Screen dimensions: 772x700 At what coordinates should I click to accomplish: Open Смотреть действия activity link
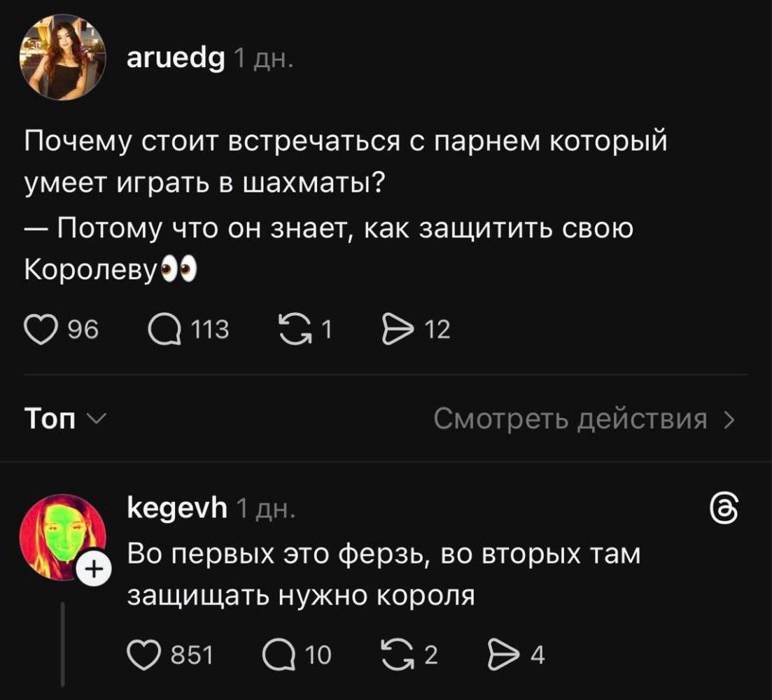584,419
